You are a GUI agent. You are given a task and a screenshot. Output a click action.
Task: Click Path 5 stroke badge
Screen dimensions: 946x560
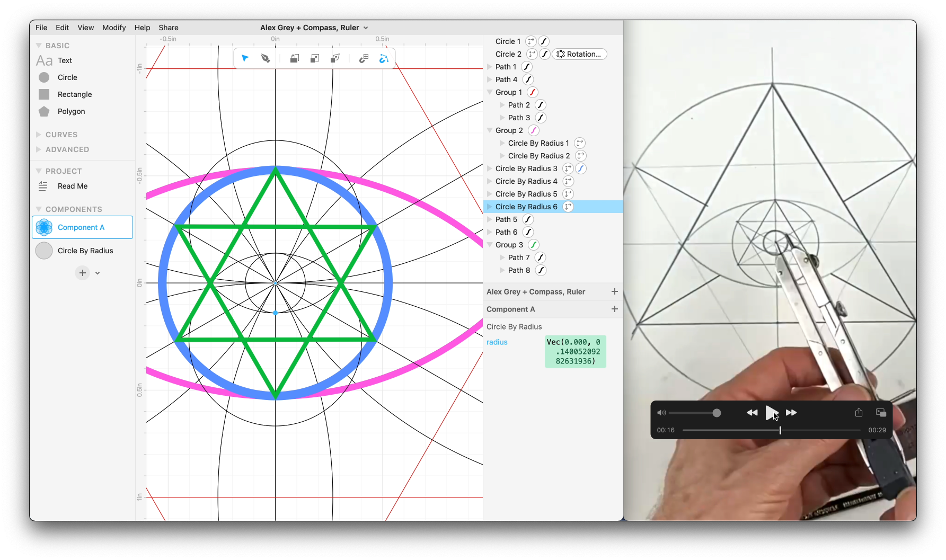(528, 219)
